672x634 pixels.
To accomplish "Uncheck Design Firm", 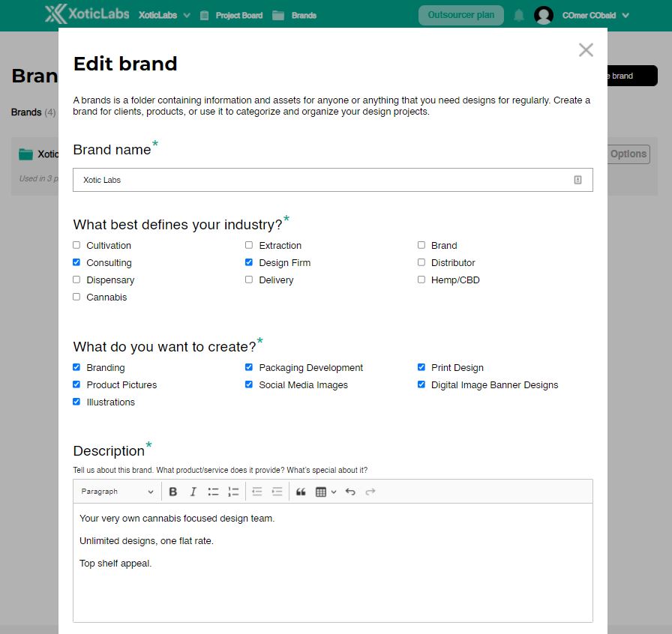I will tap(248, 262).
